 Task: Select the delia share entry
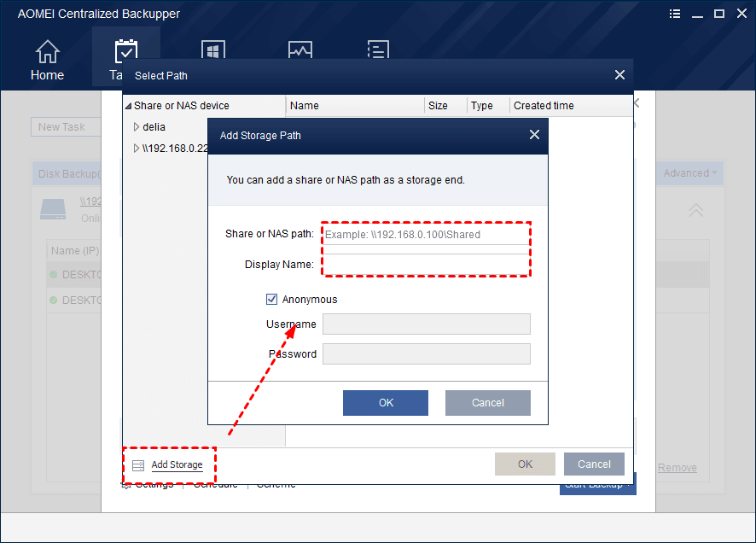coord(154,127)
